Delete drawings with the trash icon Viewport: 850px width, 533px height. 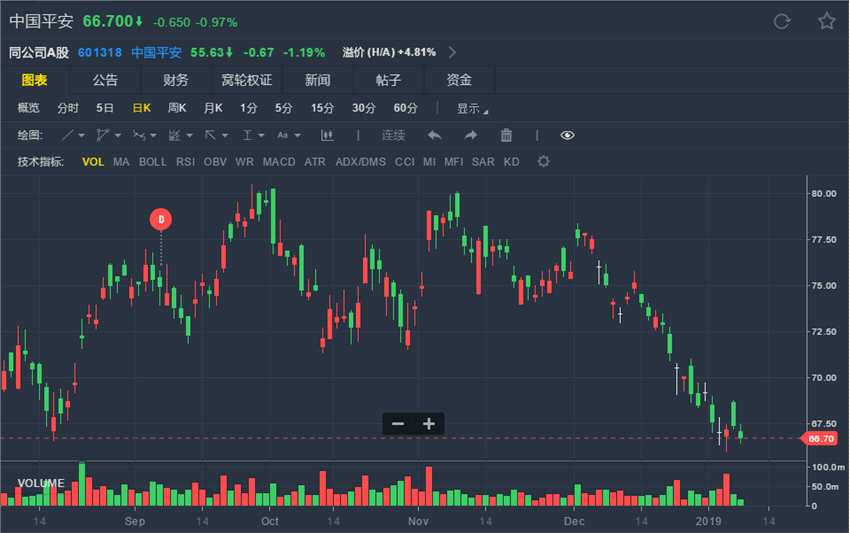tap(506, 135)
